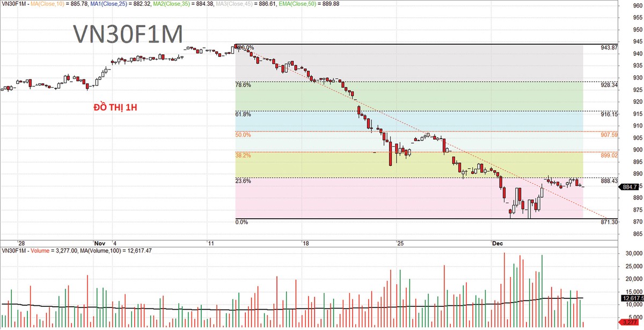Click the 884.7 current price tag
Image resolution: width=644 pixels, height=330 pixels.
(628, 187)
